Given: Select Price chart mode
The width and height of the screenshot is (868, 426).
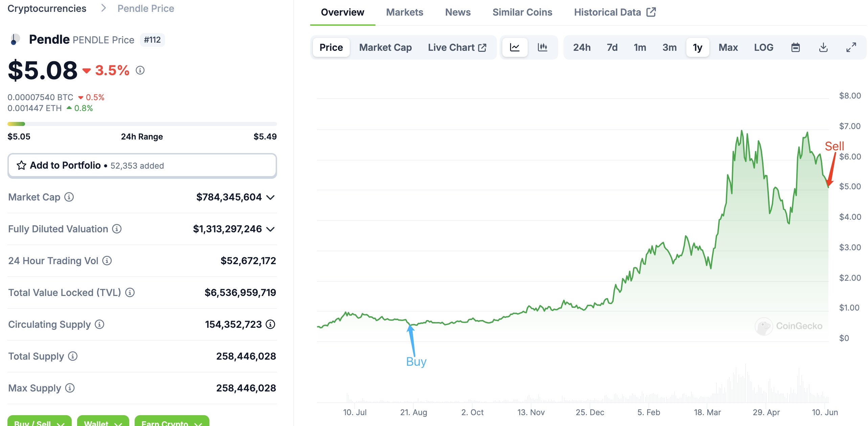Looking at the screenshot, I should point(331,47).
